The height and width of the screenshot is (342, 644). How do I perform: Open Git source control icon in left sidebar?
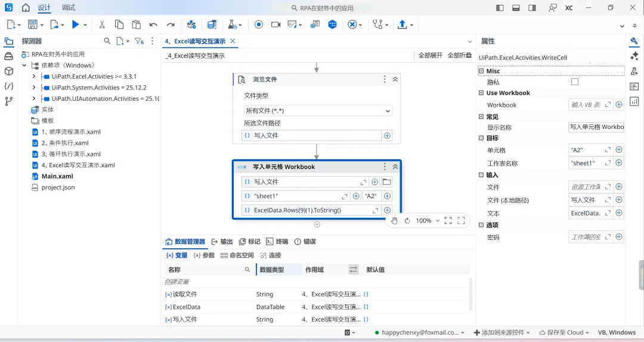click(8, 101)
